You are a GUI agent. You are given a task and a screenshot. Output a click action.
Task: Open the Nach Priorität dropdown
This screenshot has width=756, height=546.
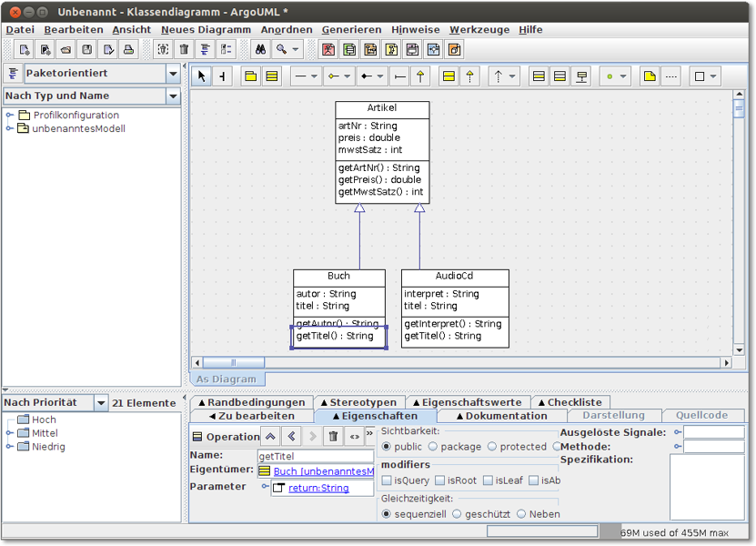100,402
